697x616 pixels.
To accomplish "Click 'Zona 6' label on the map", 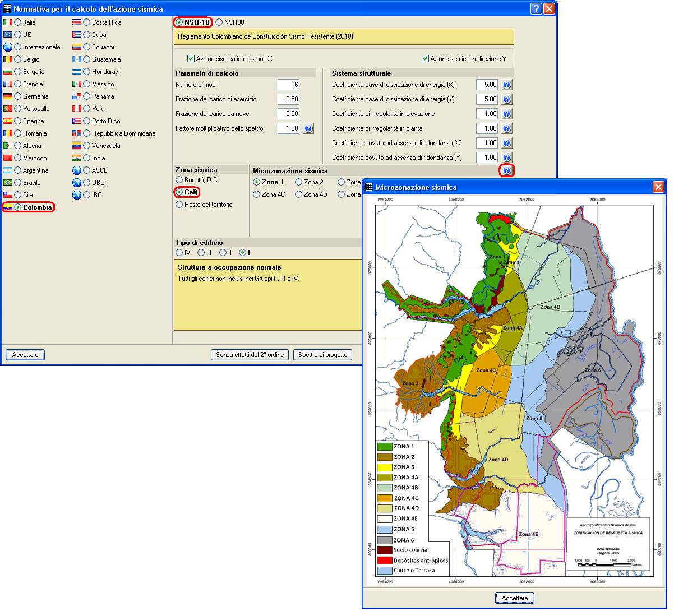I will click(592, 370).
